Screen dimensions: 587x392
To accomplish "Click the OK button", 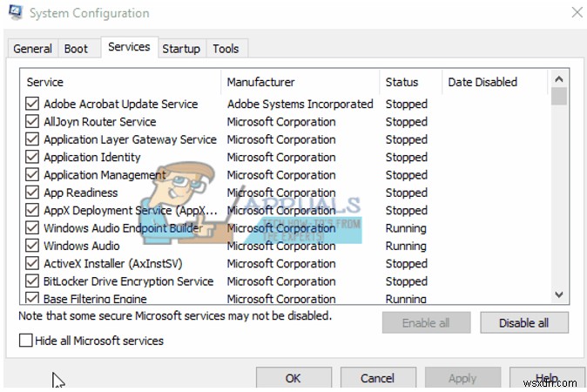I will coord(293,378).
